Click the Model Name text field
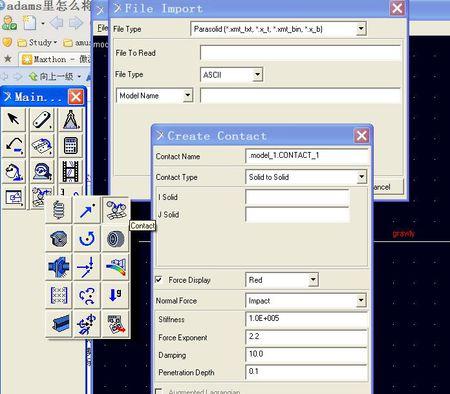 tap(300, 96)
